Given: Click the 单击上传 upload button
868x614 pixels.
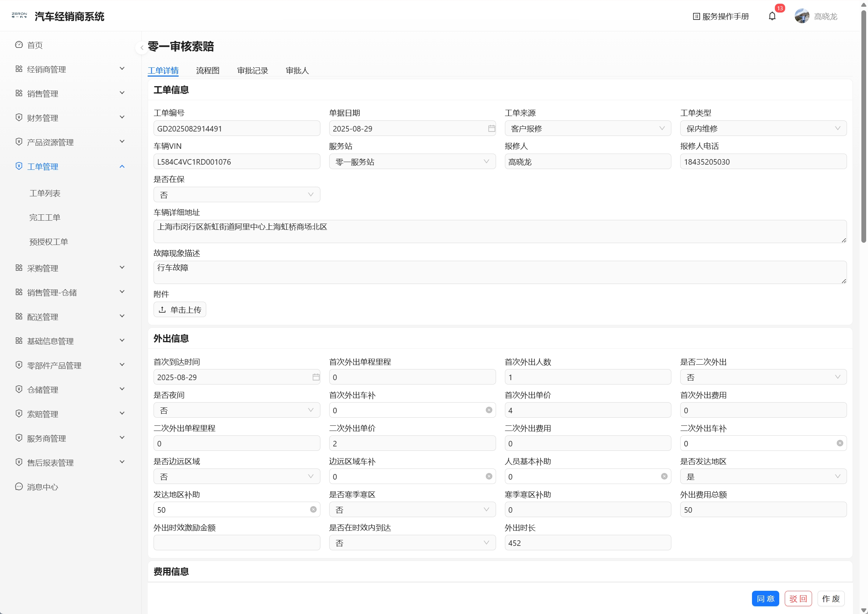Looking at the screenshot, I should point(180,310).
